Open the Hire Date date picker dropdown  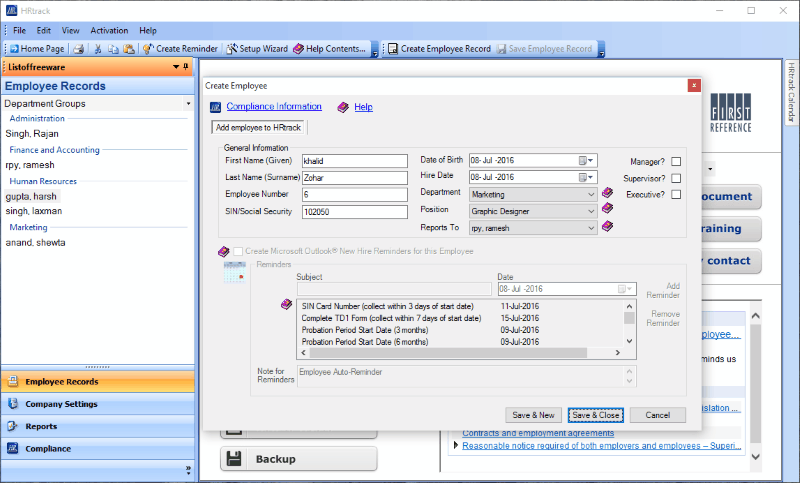(587, 177)
